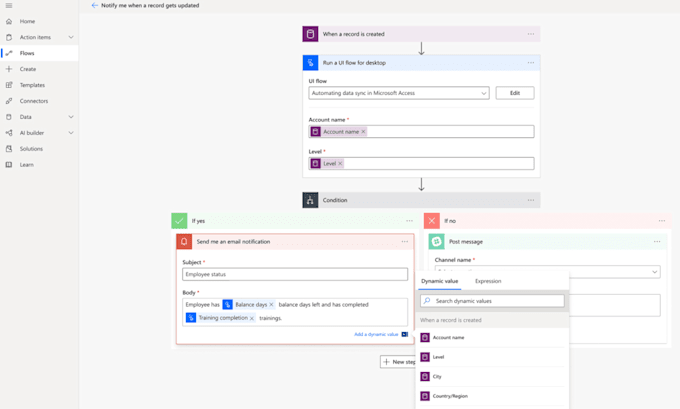Screen dimensions: 680x409
Task: Click the Edit button for UI flow
Action: [515, 93]
